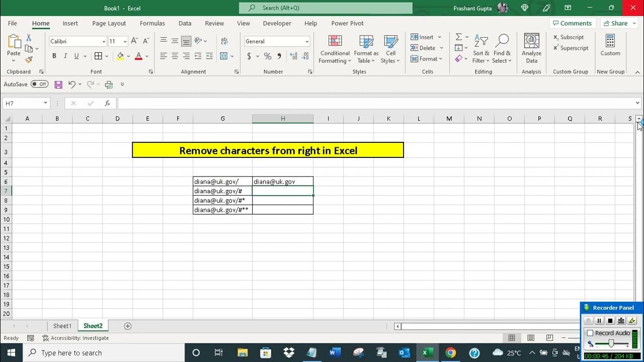
Task: Select the Sheet1 tab
Action: point(62,326)
